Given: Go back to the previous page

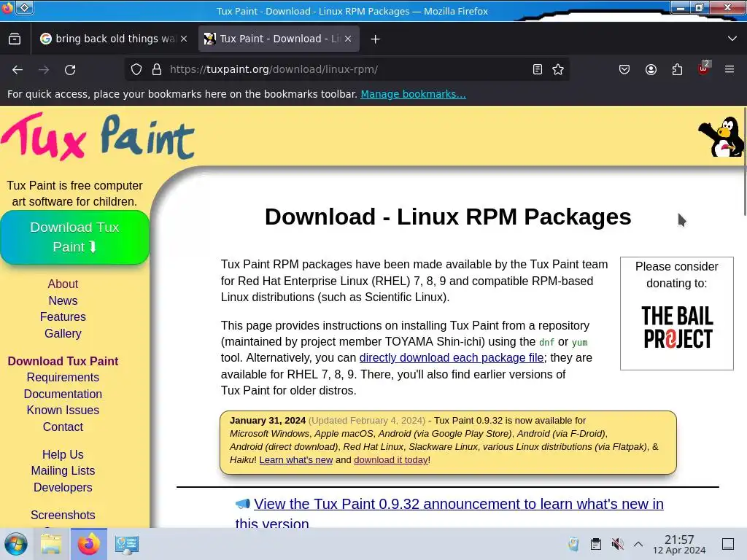Looking at the screenshot, I should pyautogui.click(x=18, y=69).
